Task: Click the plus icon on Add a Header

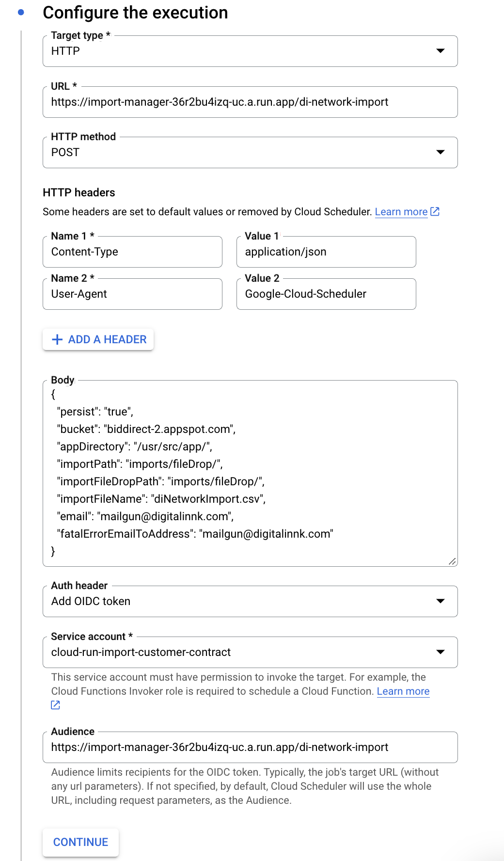Action: (57, 339)
